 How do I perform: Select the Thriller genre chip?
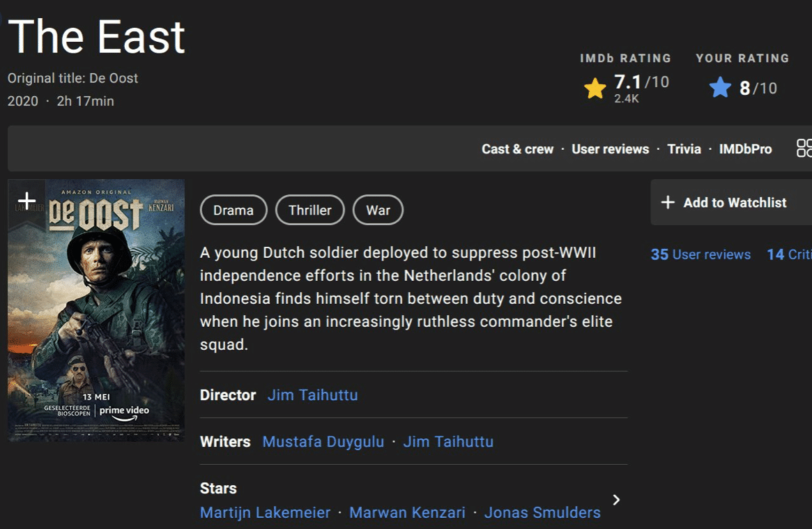coord(309,210)
